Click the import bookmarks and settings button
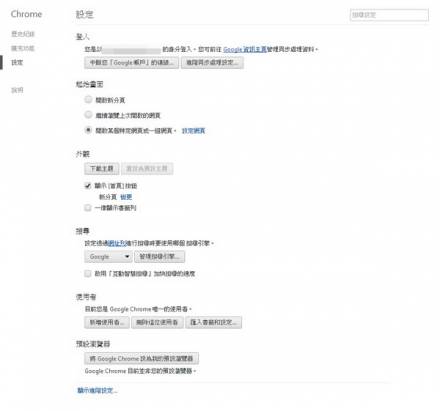Image resolution: width=440 pixels, height=411 pixels. click(213, 322)
